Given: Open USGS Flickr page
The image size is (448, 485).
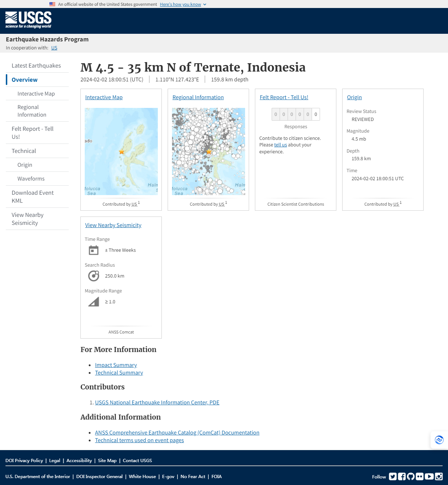Looking at the screenshot, I should 420,476.
